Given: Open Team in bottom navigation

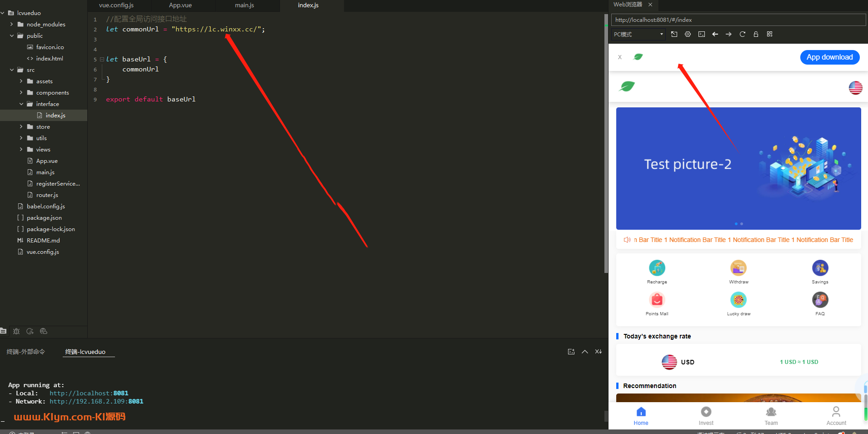Looking at the screenshot, I should pyautogui.click(x=771, y=416).
